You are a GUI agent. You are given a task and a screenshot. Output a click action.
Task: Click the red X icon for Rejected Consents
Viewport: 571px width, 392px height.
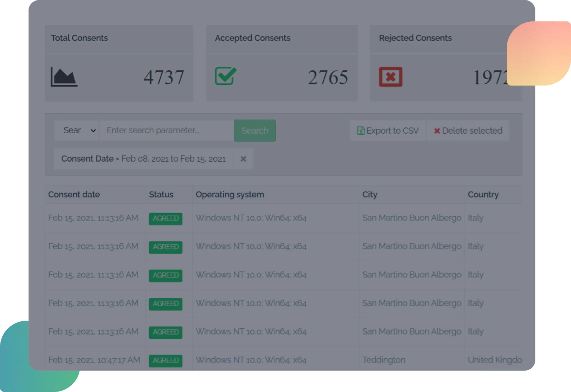[x=391, y=77]
